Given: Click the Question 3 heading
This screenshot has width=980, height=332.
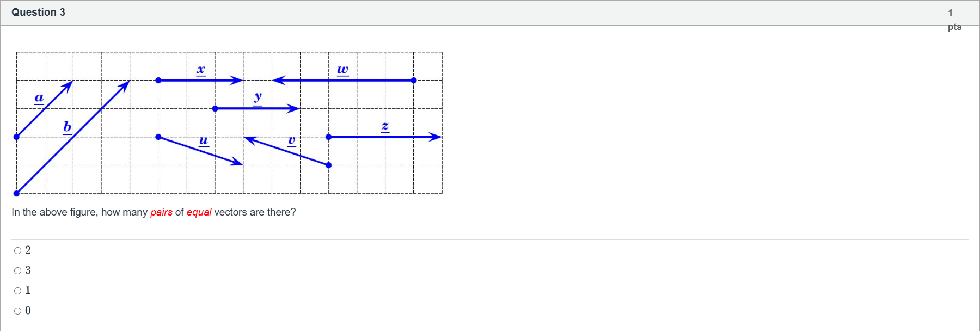Looking at the screenshot, I should tap(38, 11).
